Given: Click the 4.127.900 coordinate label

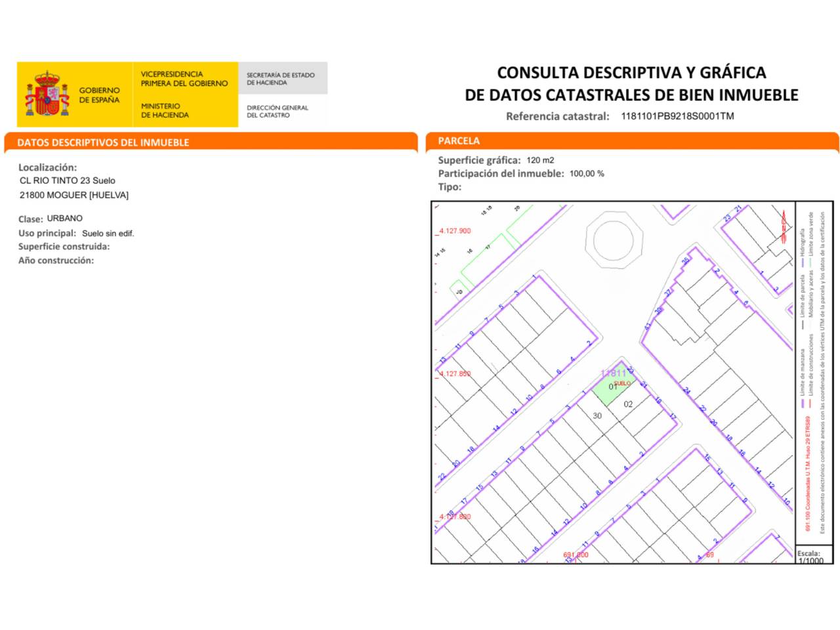Looking at the screenshot, I should coord(455,231).
